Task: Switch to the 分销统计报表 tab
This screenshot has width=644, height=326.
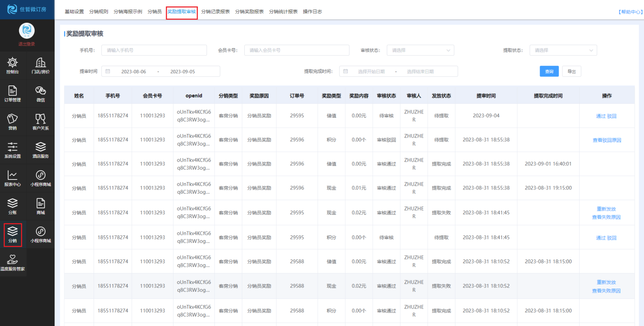Action: (x=283, y=12)
